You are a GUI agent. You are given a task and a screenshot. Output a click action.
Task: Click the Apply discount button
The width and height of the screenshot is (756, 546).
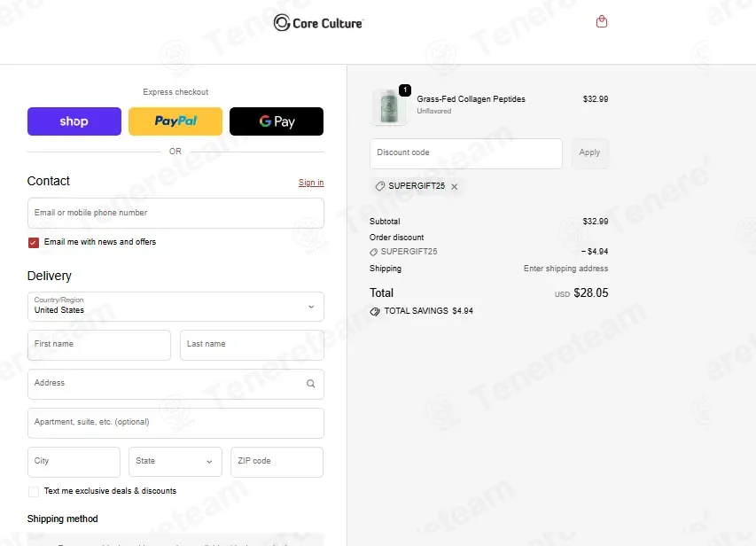(x=589, y=153)
